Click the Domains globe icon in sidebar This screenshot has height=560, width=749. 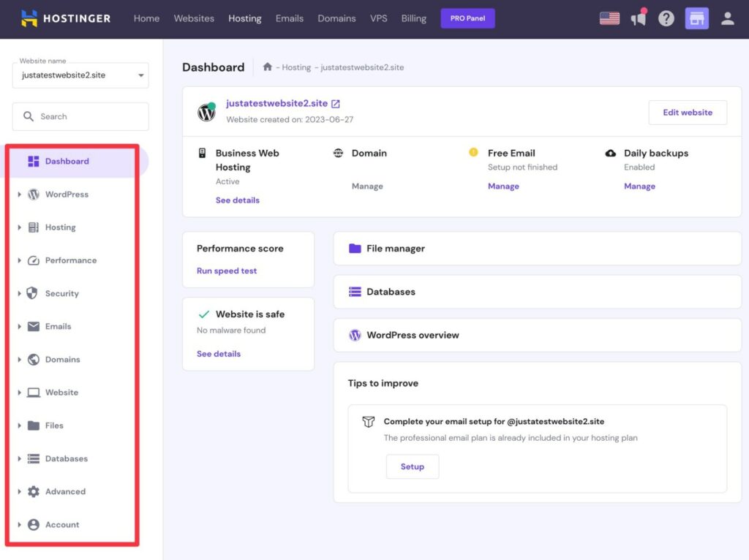tap(34, 360)
